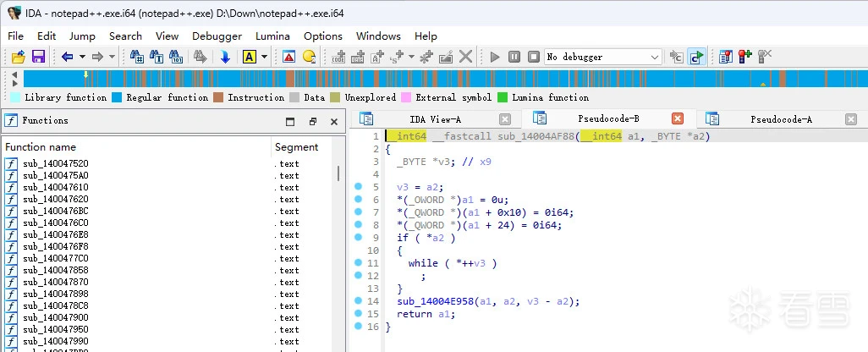
Task: Open the forward-arrow history dropdown
Action: point(112,57)
